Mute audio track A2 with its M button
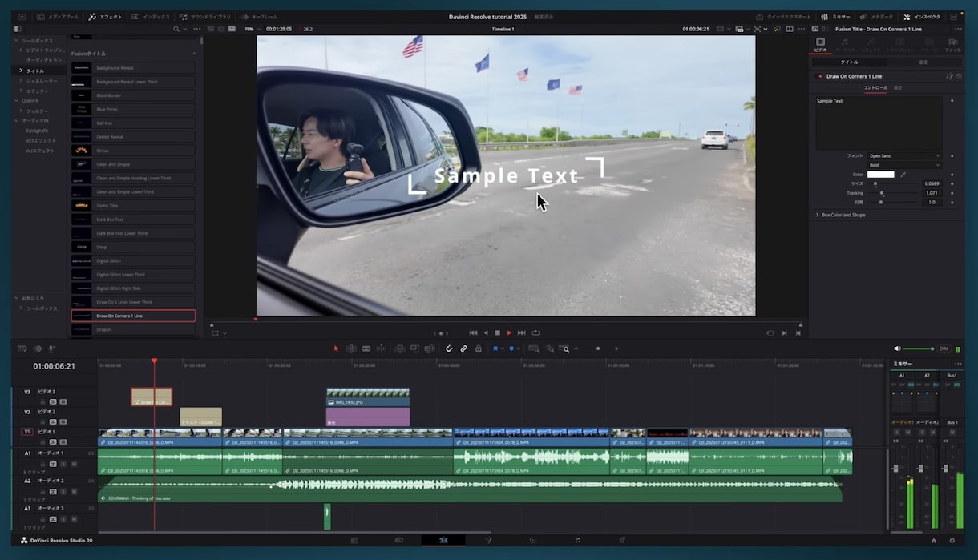The image size is (978, 560). (74, 491)
